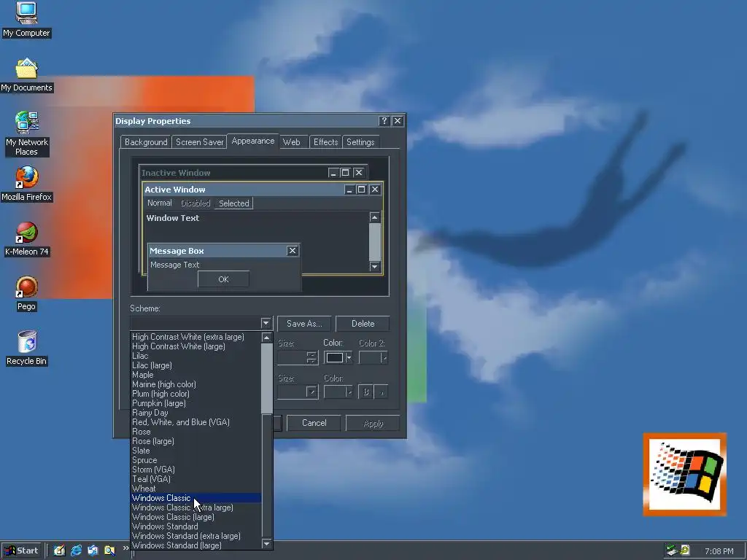
Task: Click OK in the Message Box preview
Action: pos(223,279)
